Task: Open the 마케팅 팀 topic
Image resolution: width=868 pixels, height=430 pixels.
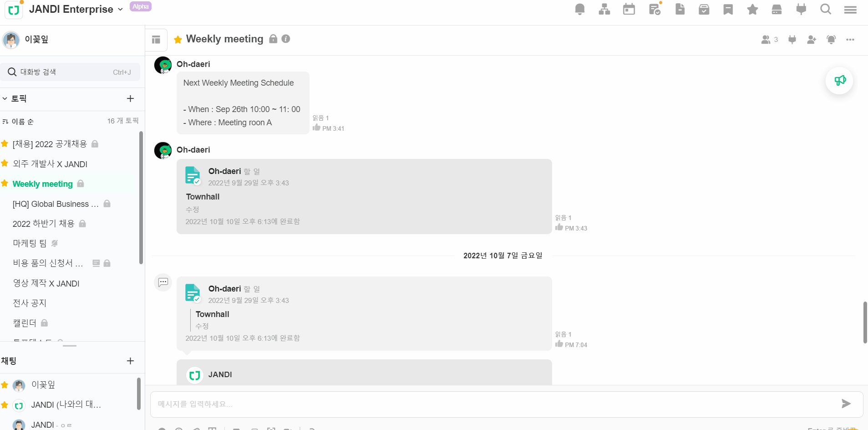Action: pyautogui.click(x=30, y=243)
